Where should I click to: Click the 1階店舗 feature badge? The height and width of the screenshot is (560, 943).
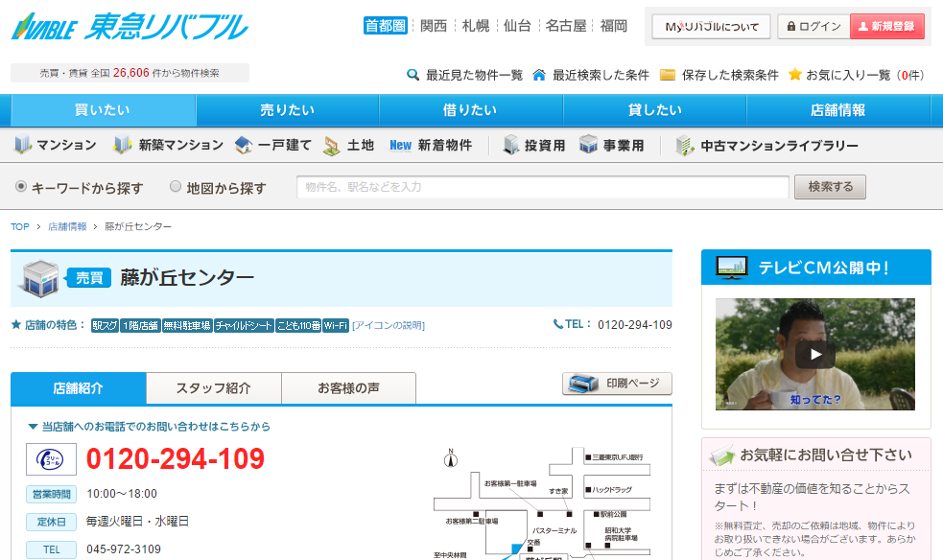tap(140, 326)
